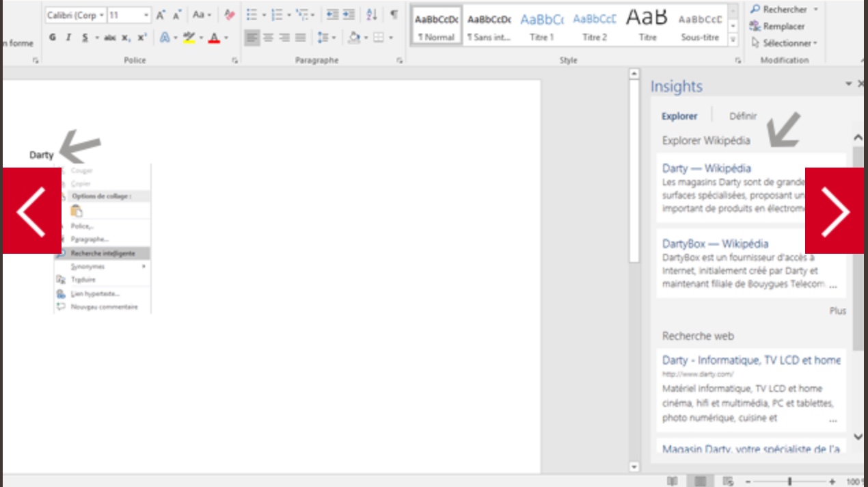Increase the paragraph indent
This screenshot has height=487, width=868.
[x=349, y=15]
